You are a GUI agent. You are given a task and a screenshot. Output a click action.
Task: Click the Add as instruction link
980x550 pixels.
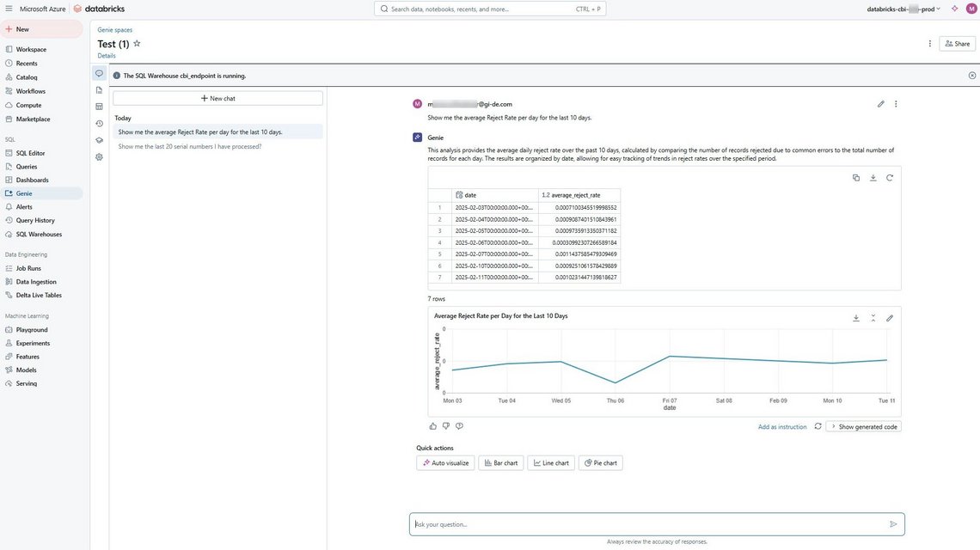tap(782, 426)
